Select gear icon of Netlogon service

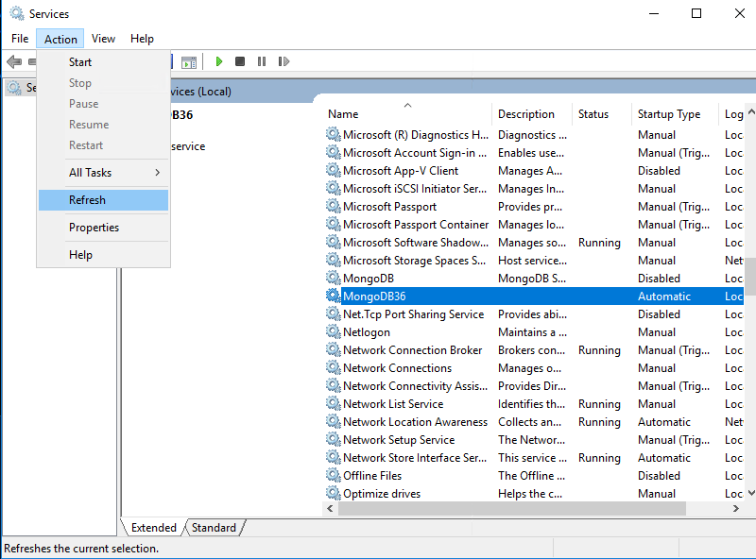[334, 331]
